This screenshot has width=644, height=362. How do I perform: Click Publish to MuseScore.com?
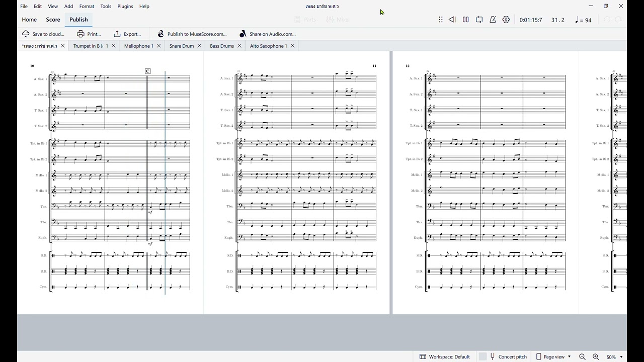point(192,34)
